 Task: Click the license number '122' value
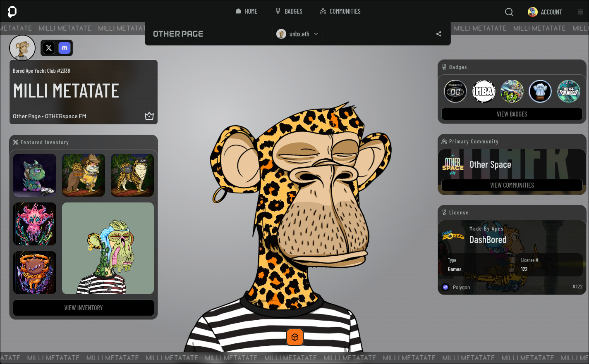click(x=524, y=269)
